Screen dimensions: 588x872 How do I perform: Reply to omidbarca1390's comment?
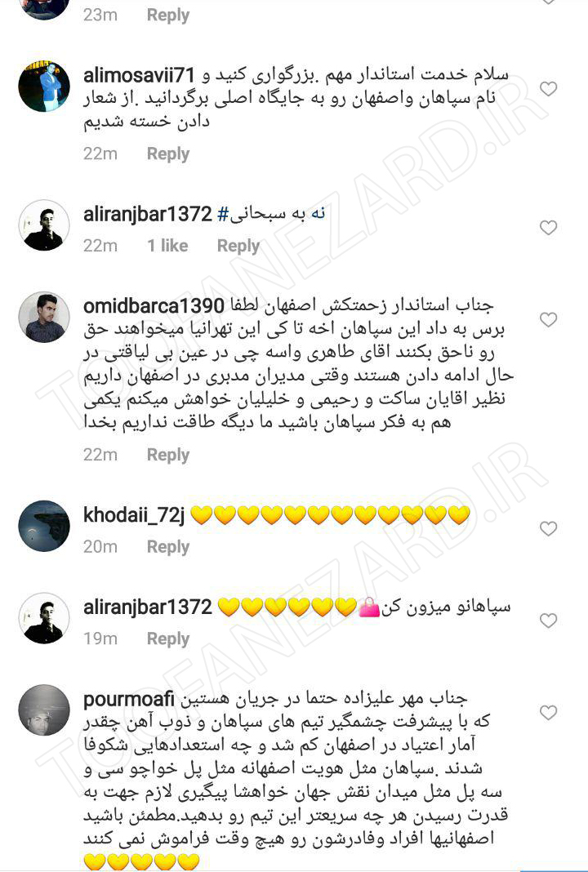pos(168,455)
